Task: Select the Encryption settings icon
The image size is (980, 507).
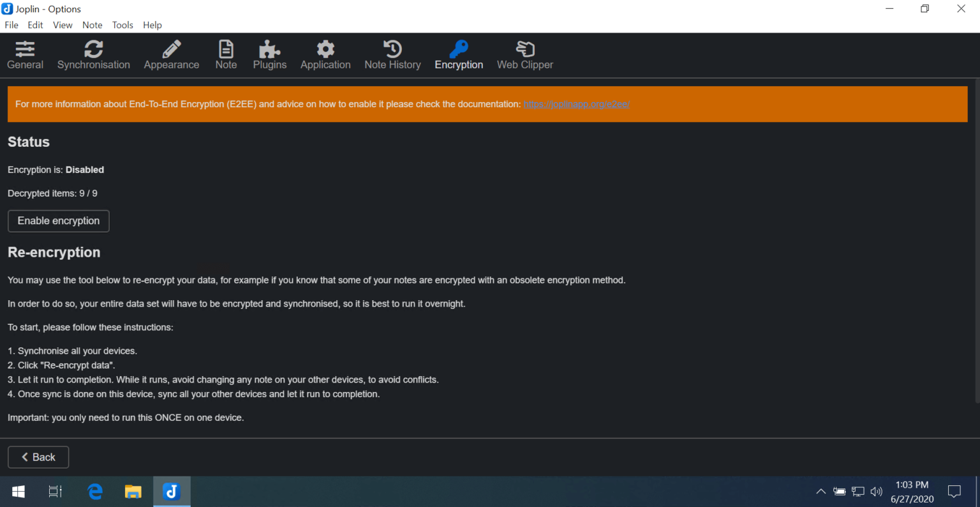Action: pos(459,54)
